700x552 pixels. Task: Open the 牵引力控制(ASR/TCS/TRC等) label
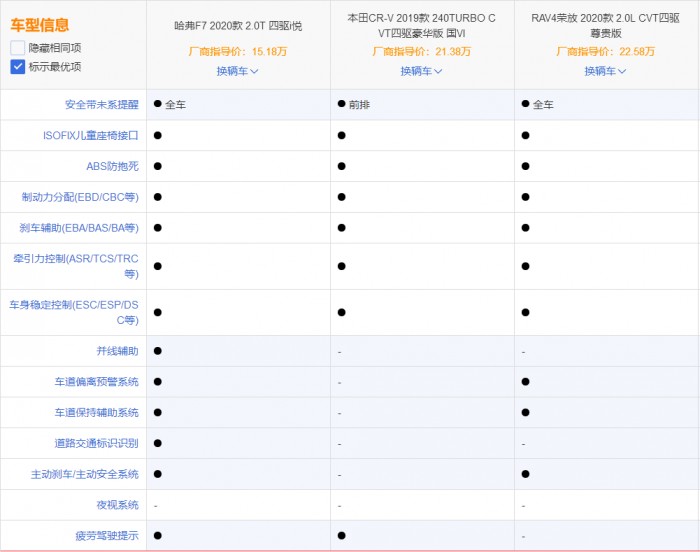pyautogui.click(x=76, y=266)
